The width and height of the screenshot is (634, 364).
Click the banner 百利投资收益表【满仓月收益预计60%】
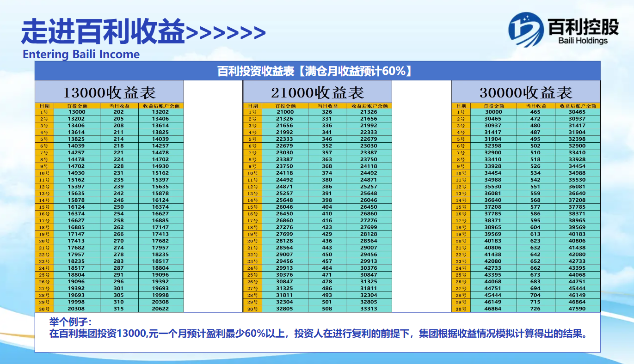(317, 71)
